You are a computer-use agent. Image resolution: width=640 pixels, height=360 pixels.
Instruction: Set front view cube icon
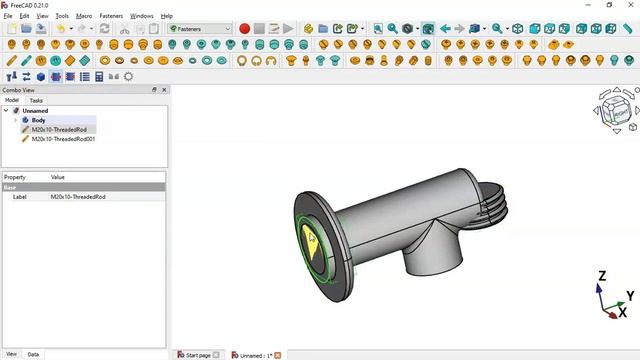535,29
